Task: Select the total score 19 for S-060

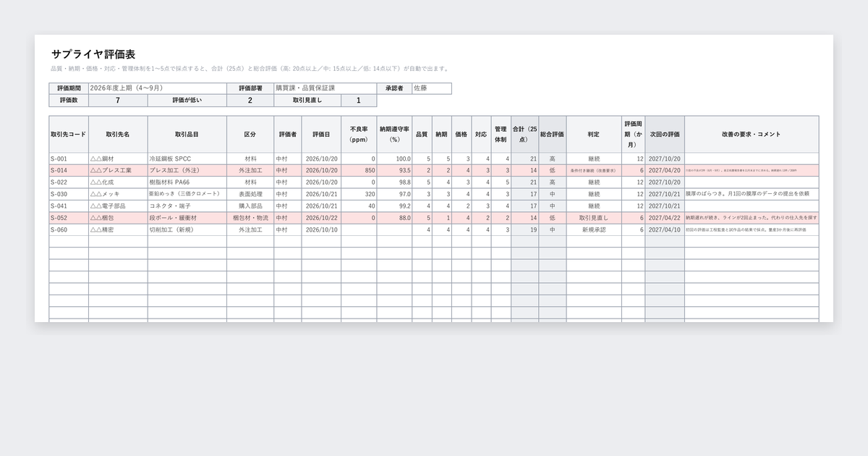Action: [525, 230]
